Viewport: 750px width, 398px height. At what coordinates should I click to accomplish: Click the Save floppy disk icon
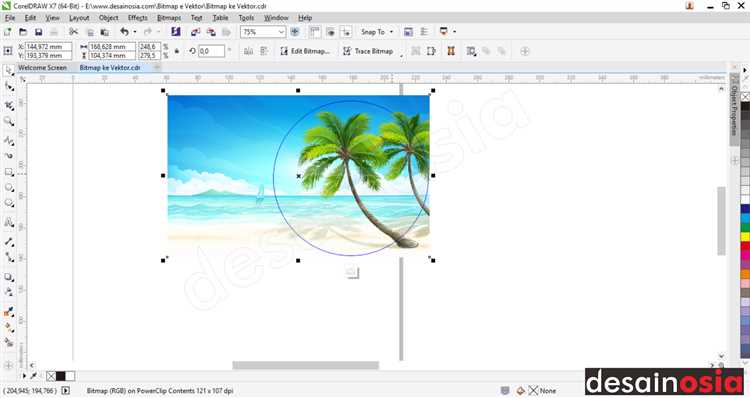coord(39,32)
